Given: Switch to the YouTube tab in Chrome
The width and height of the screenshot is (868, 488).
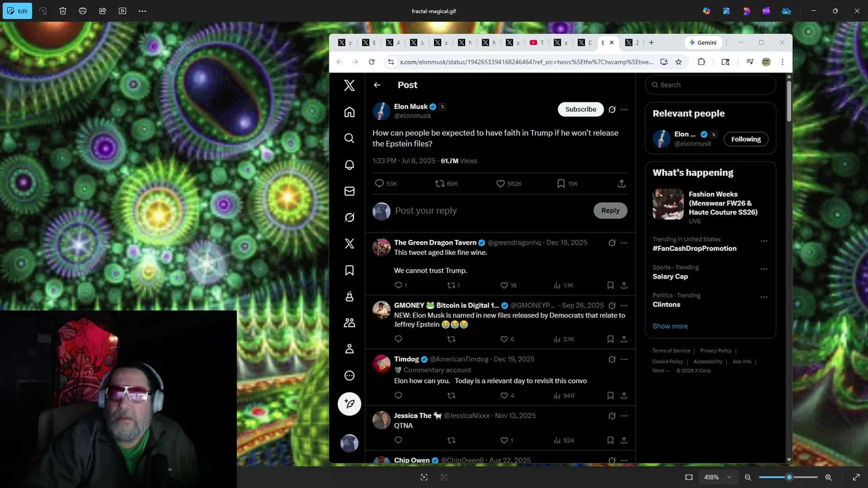Looking at the screenshot, I should pyautogui.click(x=537, y=43).
